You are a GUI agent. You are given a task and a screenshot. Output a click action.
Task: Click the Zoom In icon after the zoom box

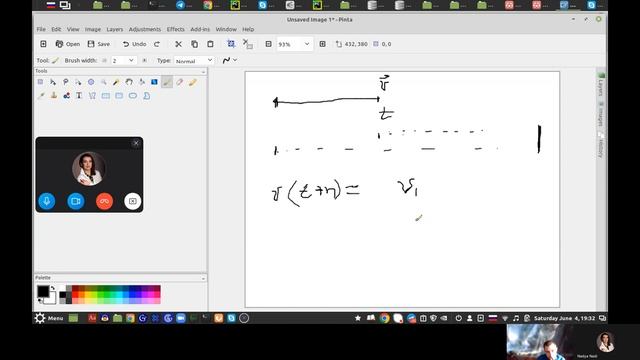[322, 44]
